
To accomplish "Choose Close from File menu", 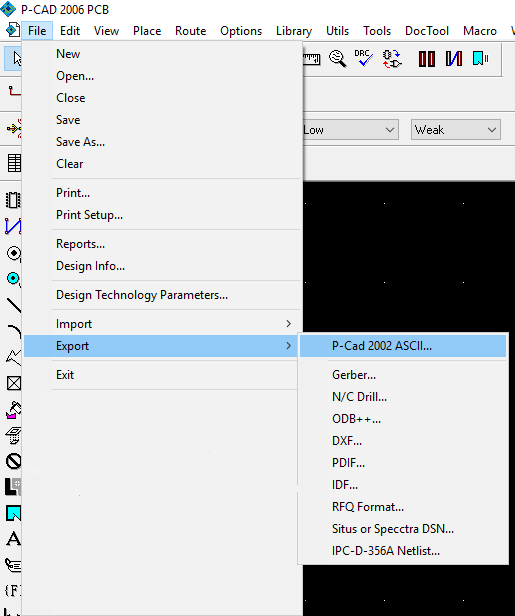I will point(162,98).
